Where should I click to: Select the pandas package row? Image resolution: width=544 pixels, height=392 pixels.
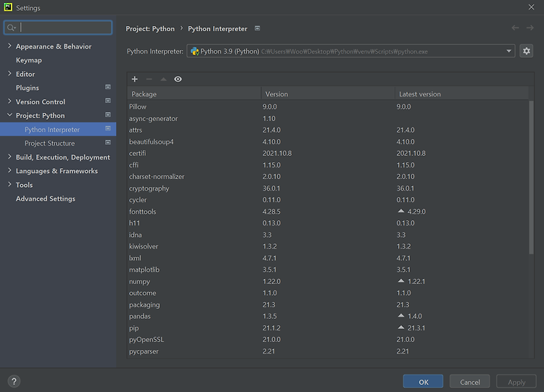click(328, 316)
